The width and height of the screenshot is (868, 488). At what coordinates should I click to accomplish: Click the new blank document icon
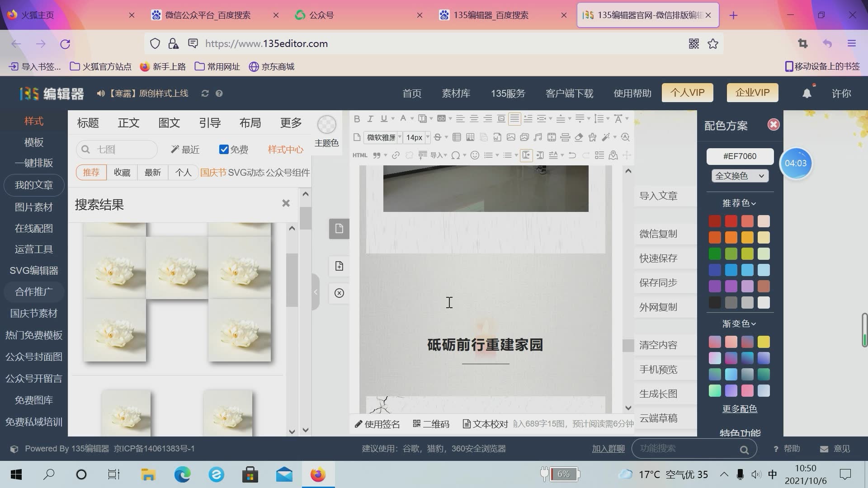coord(357,137)
